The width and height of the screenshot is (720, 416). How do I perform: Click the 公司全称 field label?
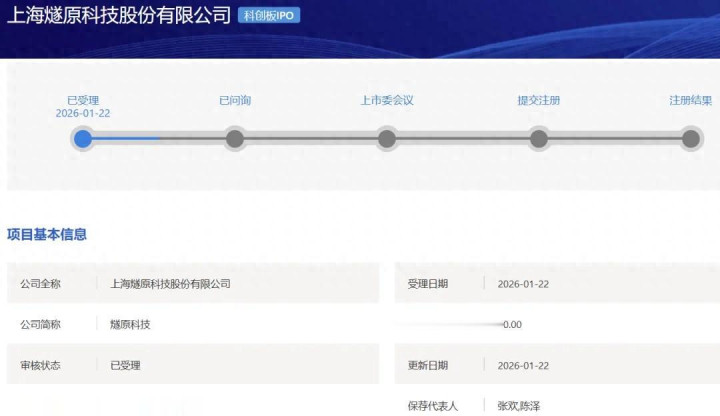(x=40, y=284)
